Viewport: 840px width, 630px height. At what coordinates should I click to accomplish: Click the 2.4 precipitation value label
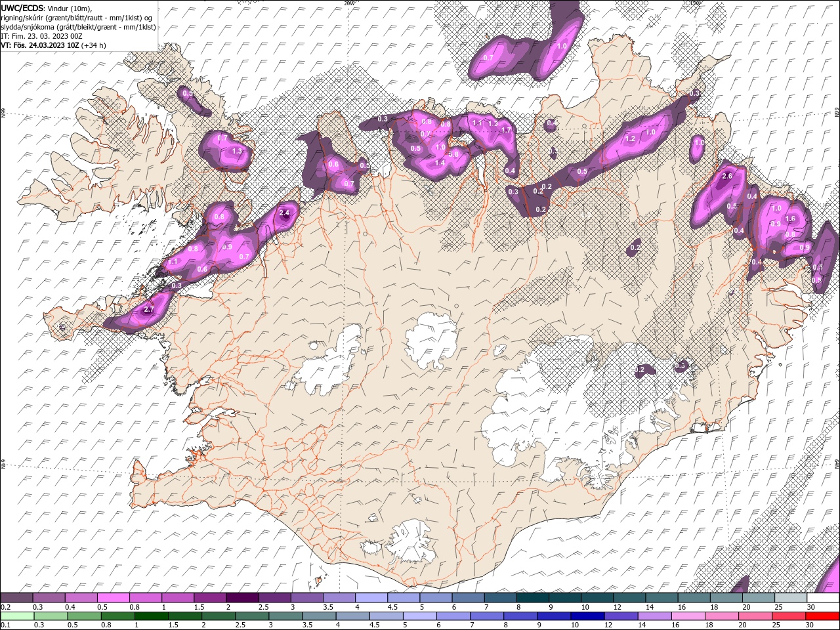coord(284,213)
